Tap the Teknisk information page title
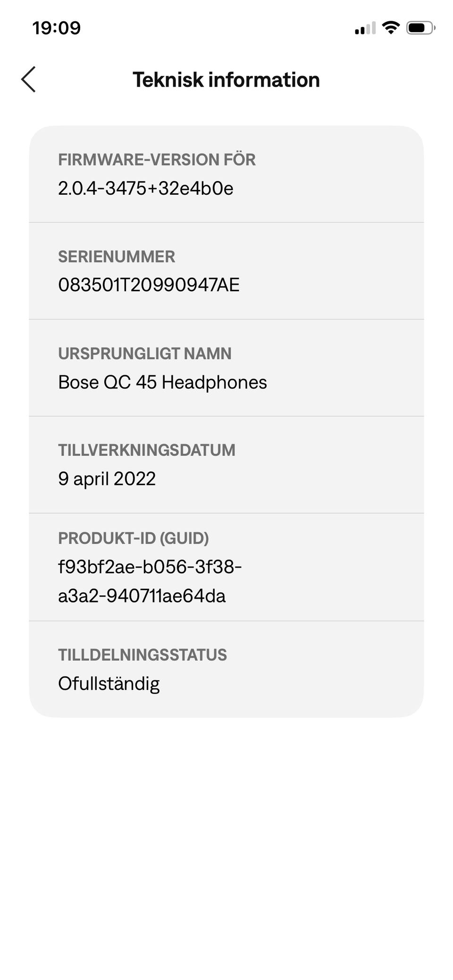Viewport: 453px width, 980px height. coord(226,80)
